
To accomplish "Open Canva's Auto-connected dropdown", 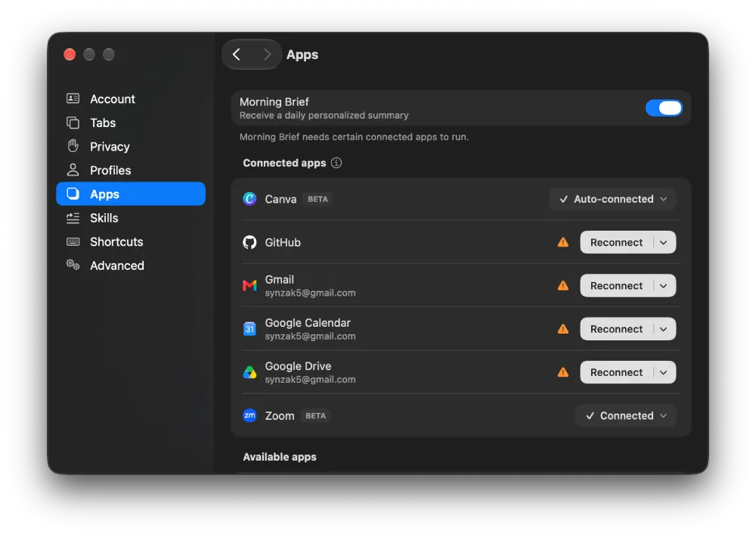I will [x=612, y=199].
